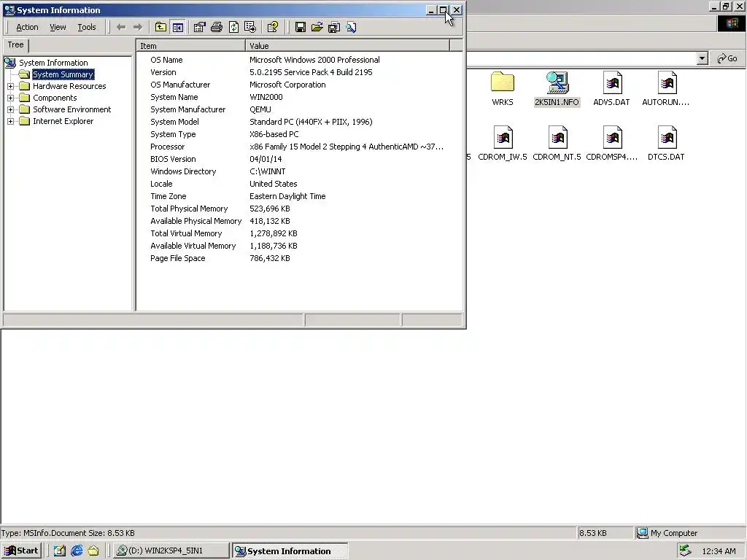The width and height of the screenshot is (747, 560).
Task: Click the Value column header
Action: point(347,46)
